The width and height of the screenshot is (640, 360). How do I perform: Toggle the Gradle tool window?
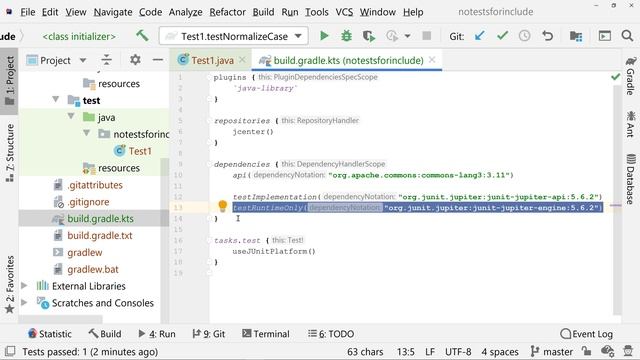(631, 76)
